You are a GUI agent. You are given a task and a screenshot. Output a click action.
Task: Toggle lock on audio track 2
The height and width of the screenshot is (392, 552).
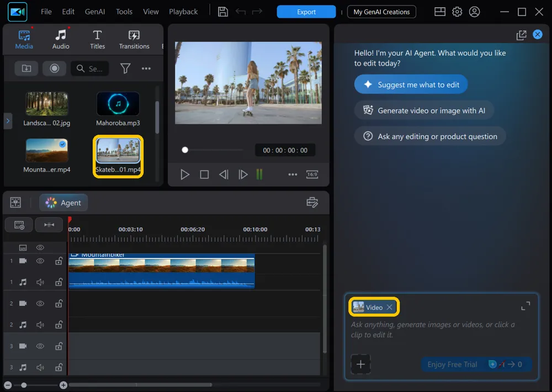(x=59, y=325)
